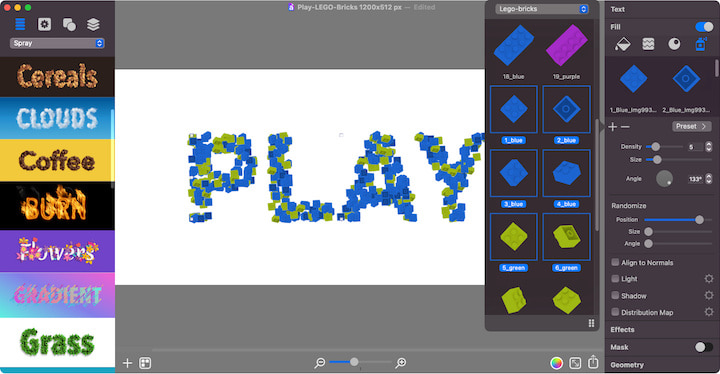Image resolution: width=720 pixels, height=374 pixels.
Task: Open the Preset menu button
Action: coord(692,126)
